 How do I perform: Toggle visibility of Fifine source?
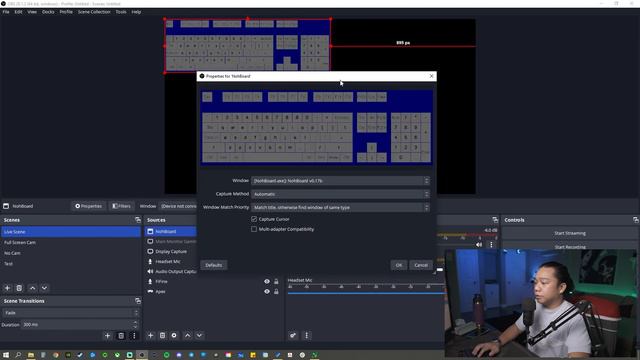coord(267,282)
